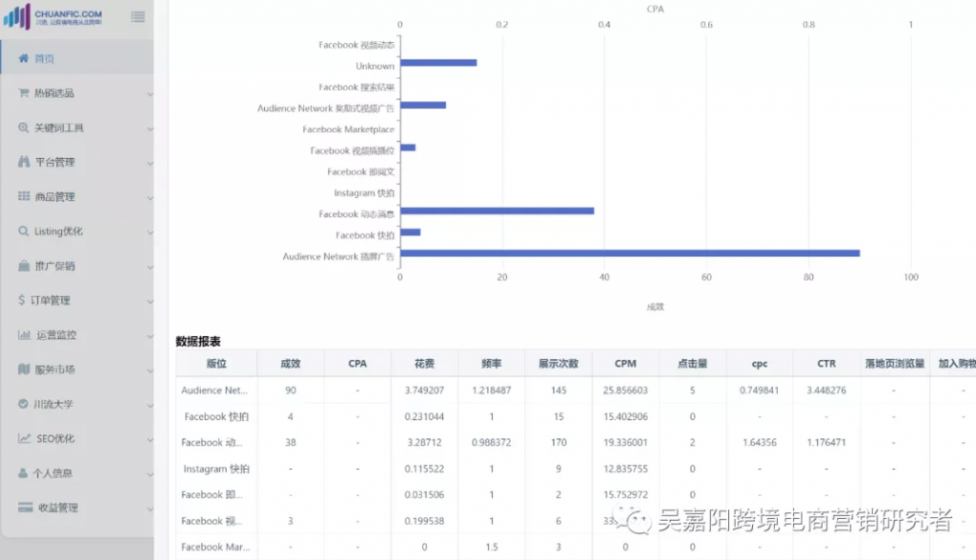Click the binoculars icon for 平台管理
Image resolution: width=976 pixels, height=560 pixels.
(24, 163)
